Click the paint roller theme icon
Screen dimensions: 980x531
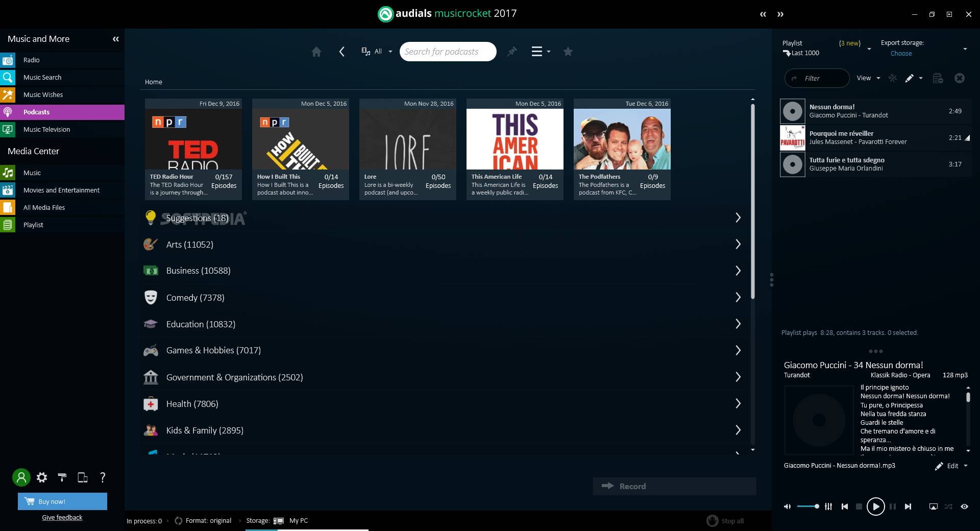62,477
